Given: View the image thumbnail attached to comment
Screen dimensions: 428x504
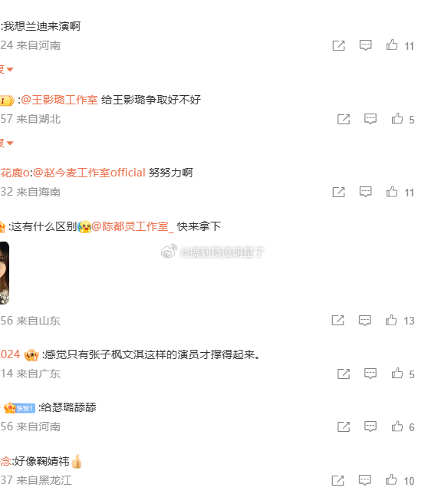Looking at the screenshot, I should coord(4,273).
